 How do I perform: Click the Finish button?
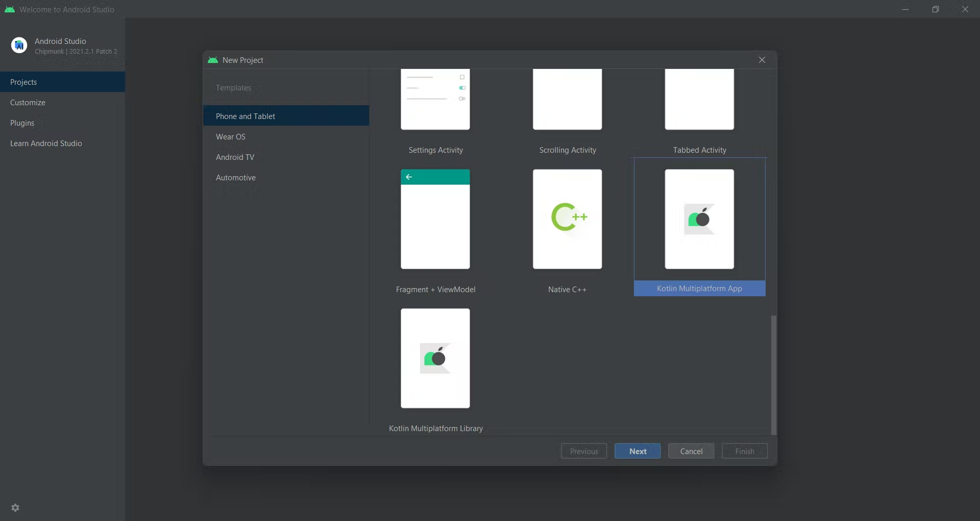coord(745,451)
